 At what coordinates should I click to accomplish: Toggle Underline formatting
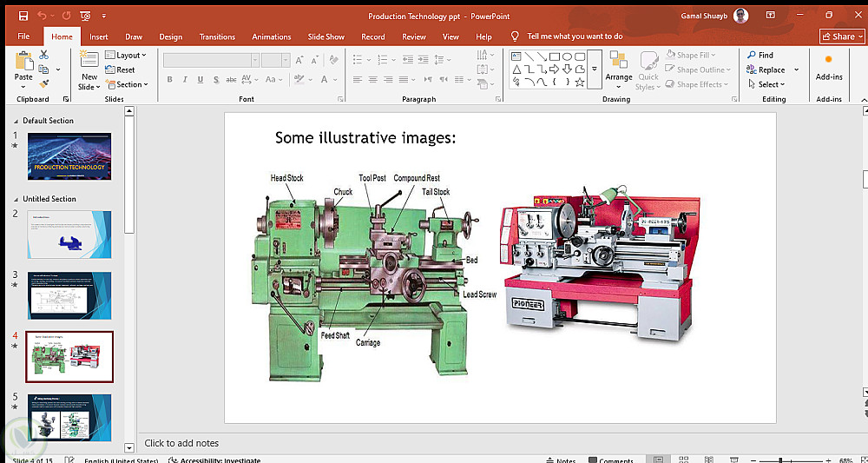(200, 79)
